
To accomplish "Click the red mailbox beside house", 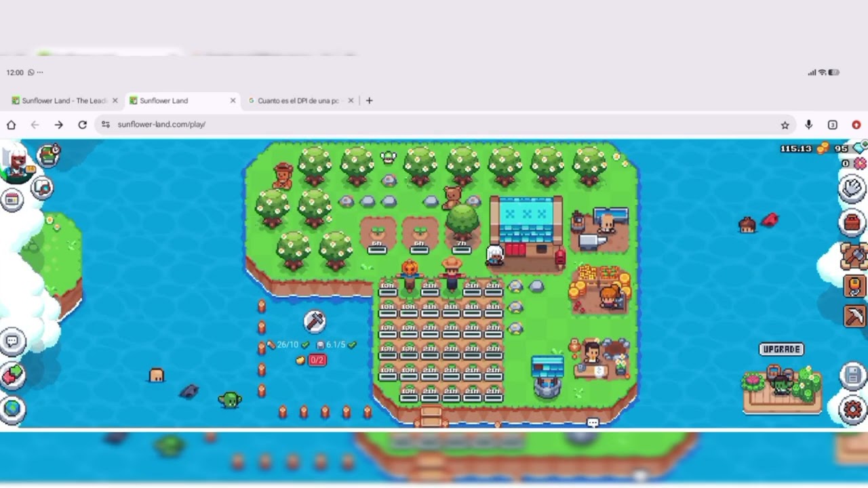I will coord(560,258).
